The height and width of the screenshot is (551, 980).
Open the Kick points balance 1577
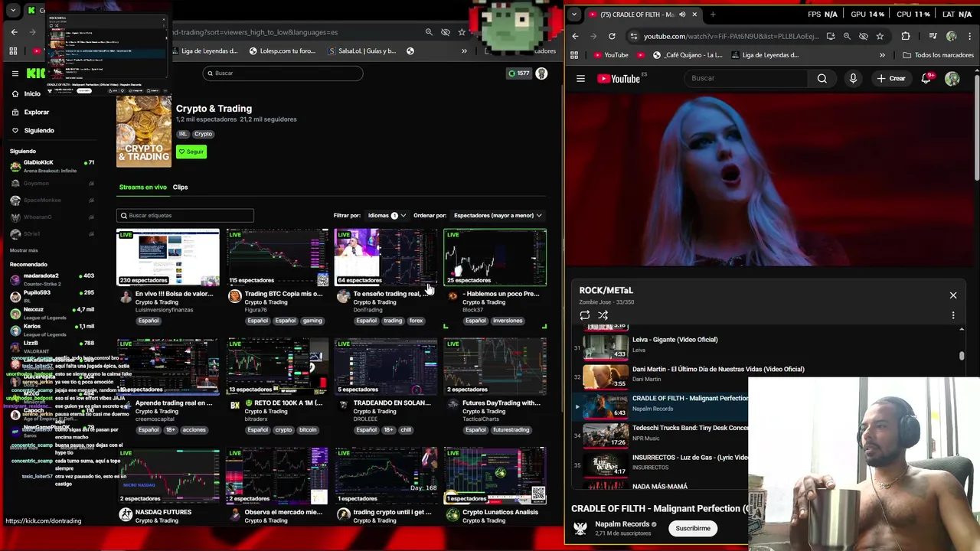tap(518, 73)
